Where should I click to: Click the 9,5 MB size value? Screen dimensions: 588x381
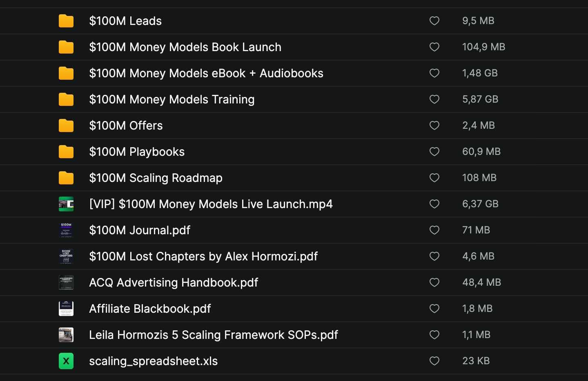coord(478,21)
